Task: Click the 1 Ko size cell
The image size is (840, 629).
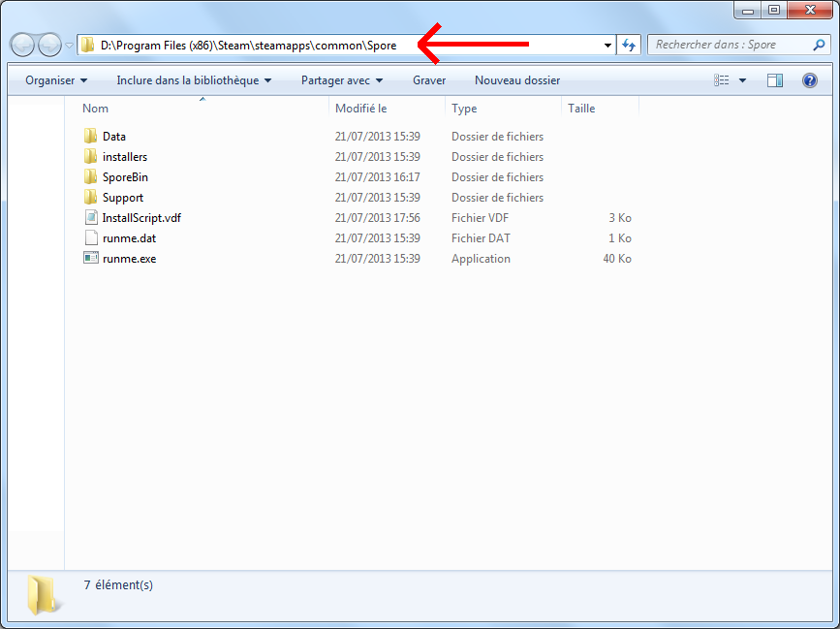Action: tap(620, 238)
